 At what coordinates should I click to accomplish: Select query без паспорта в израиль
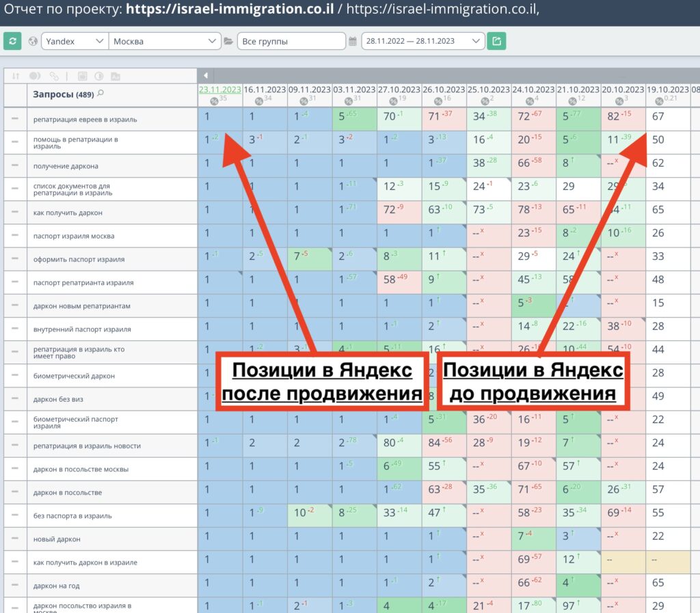(x=72, y=516)
